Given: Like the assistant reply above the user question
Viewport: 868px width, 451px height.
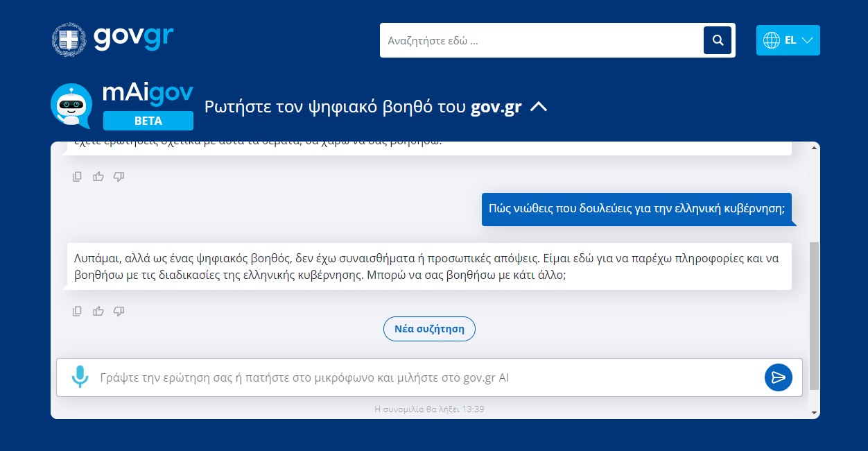Looking at the screenshot, I should (x=98, y=177).
